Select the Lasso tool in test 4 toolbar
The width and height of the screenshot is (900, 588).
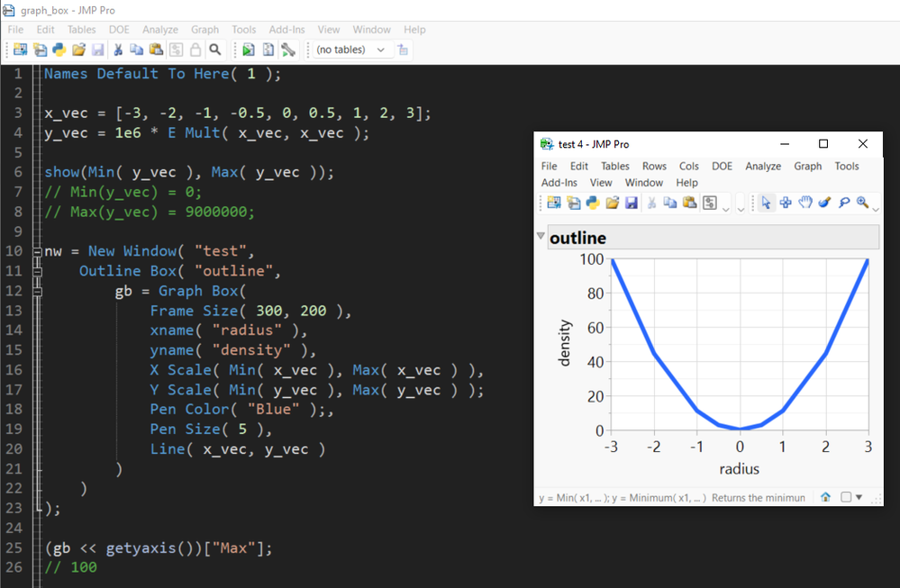(844, 203)
